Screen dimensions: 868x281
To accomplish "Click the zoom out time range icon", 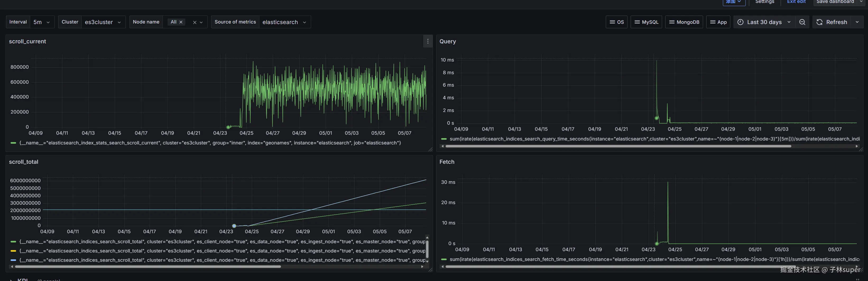I will (802, 22).
